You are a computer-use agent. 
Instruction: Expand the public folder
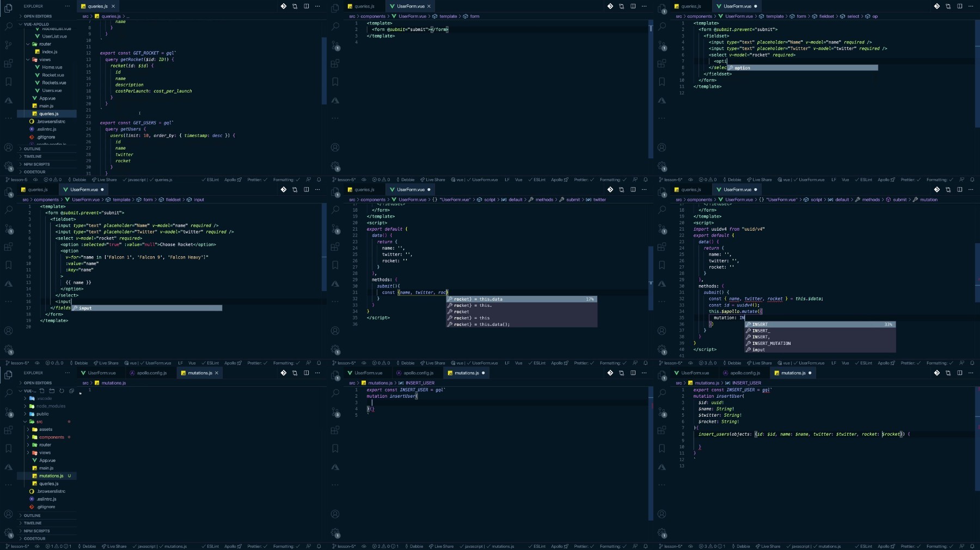point(46,414)
